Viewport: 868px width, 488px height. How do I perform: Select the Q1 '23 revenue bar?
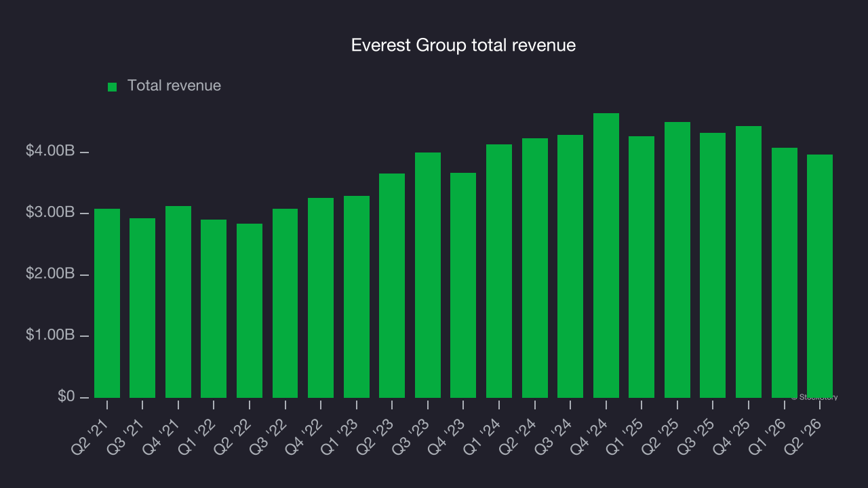click(x=357, y=297)
